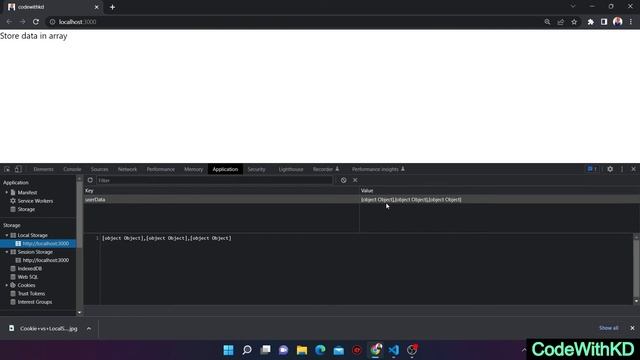Reload the localhost page
This screenshot has height=360, width=640.
point(36,22)
